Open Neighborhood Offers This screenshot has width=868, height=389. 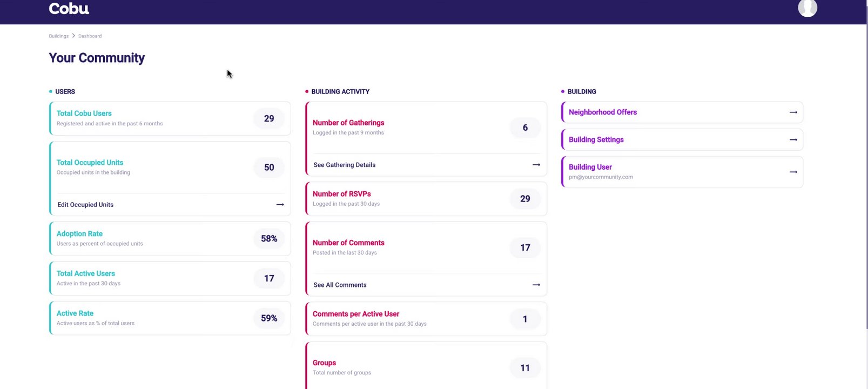click(x=603, y=112)
